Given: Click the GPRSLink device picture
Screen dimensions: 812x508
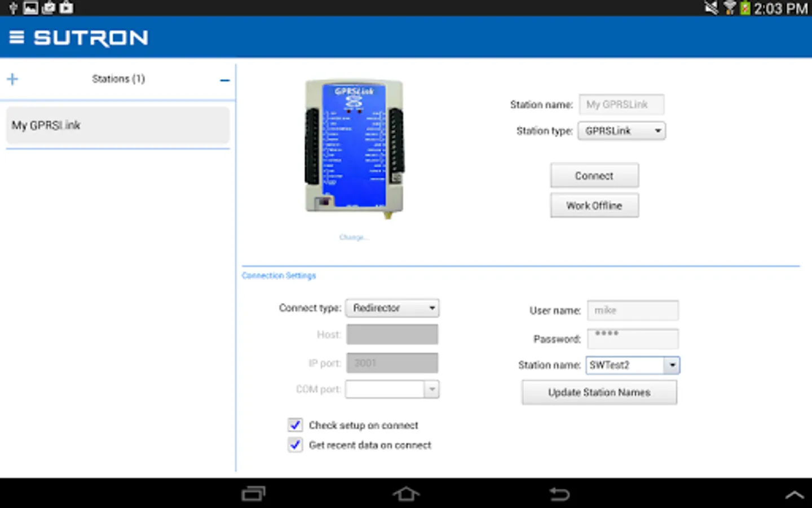Looking at the screenshot, I should pyautogui.click(x=354, y=148).
